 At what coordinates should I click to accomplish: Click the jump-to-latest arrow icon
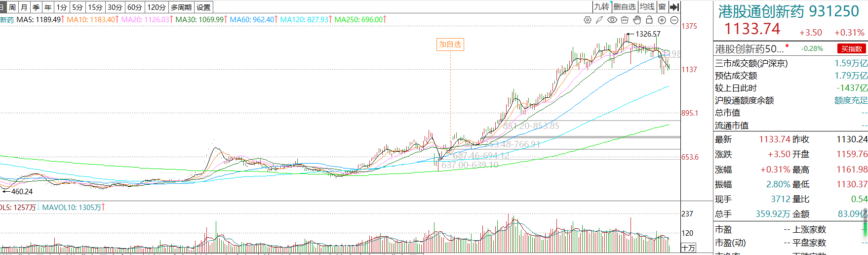coord(675,7)
